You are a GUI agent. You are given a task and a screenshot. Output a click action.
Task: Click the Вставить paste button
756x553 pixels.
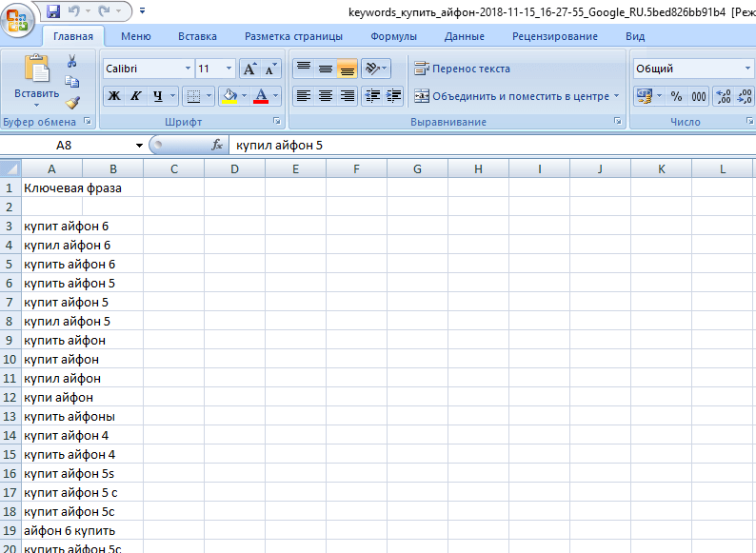[x=36, y=81]
